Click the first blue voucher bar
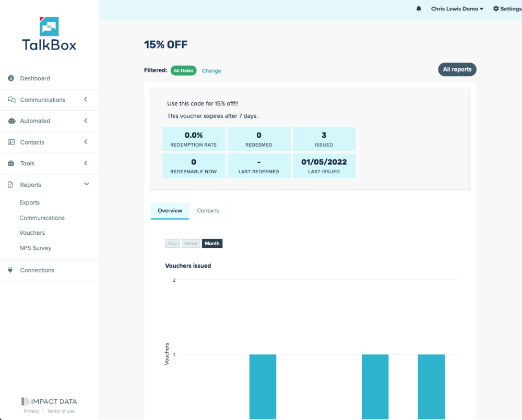Viewport: 522px width, 420px height. 263,386
